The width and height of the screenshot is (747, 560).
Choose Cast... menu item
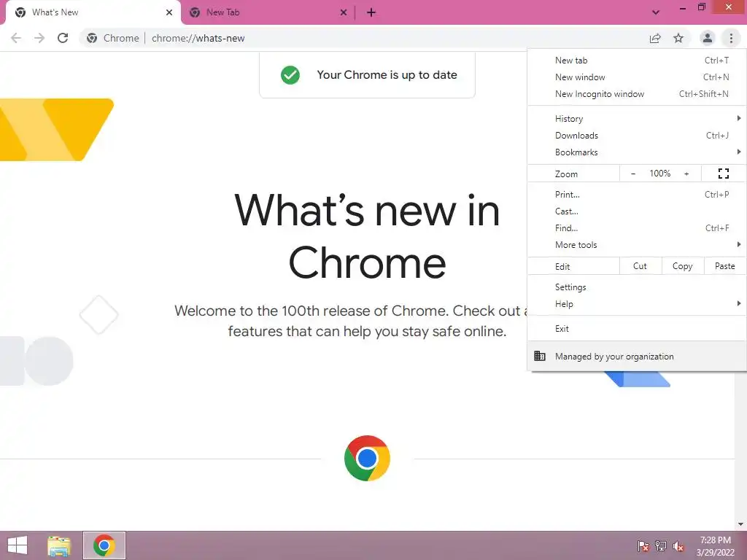(636, 211)
